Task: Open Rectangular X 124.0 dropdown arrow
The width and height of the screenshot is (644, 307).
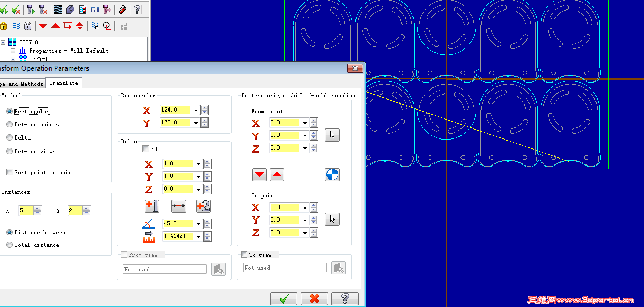Action: pyautogui.click(x=196, y=110)
